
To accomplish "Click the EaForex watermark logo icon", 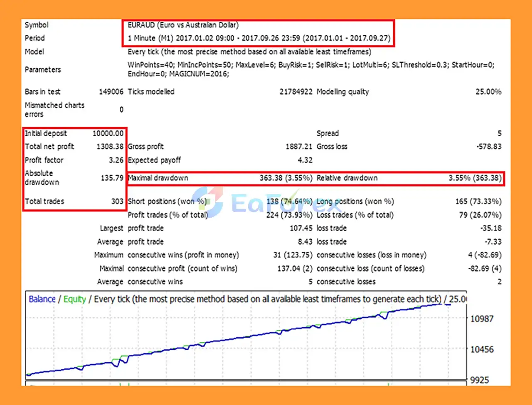I will coord(208,202).
